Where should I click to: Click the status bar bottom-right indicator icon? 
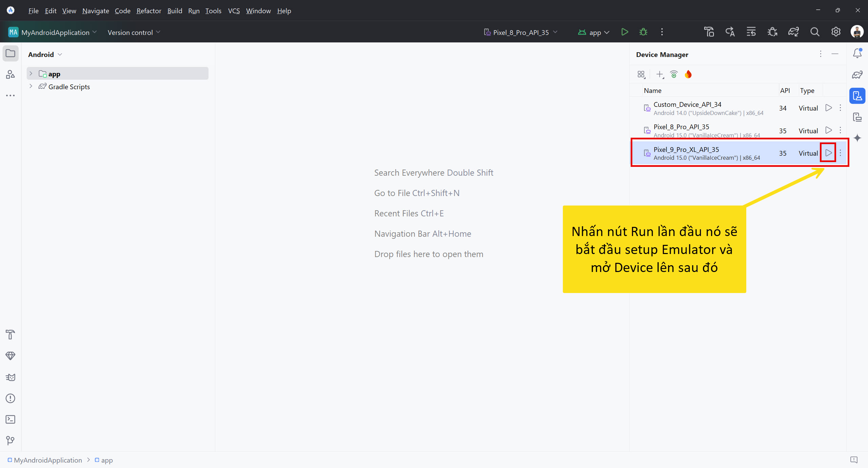[854, 460]
